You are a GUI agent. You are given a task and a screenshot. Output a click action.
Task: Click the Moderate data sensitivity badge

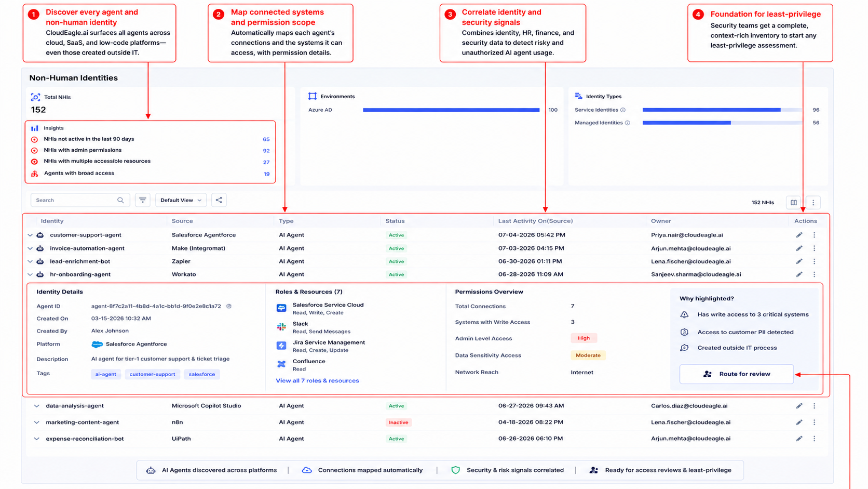588,355
